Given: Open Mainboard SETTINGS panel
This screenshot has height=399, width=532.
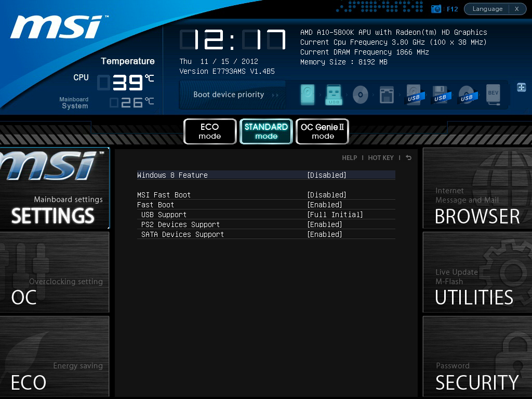Looking at the screenshot, I should pyautogui.click(x=55, y=188).
